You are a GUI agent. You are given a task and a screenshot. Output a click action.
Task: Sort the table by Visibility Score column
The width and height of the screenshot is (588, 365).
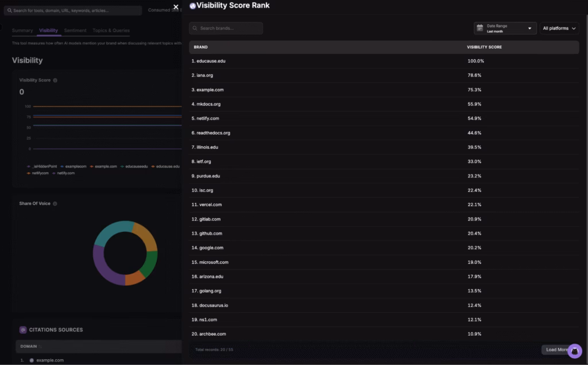484,47
